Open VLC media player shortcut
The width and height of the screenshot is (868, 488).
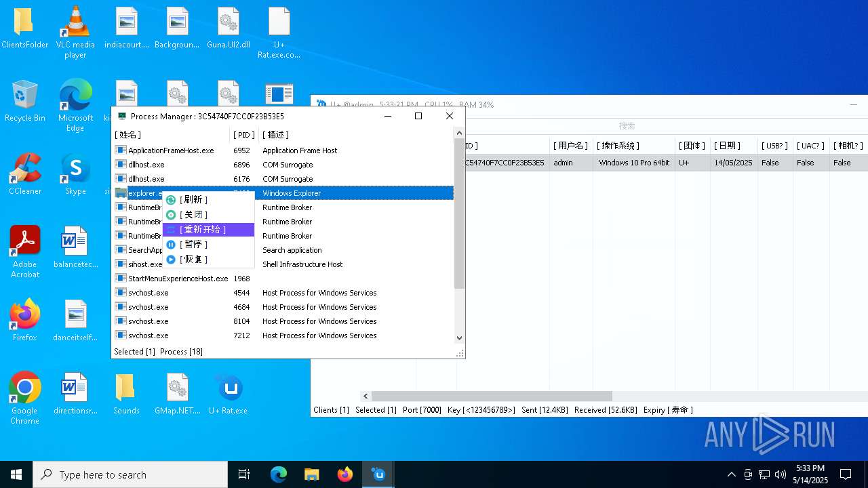75,32
